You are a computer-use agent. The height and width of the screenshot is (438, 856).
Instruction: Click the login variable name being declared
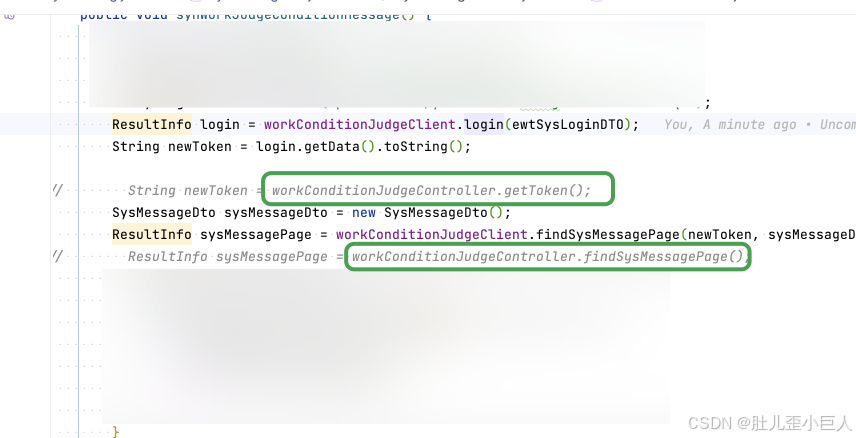click(x=220, y=125)
